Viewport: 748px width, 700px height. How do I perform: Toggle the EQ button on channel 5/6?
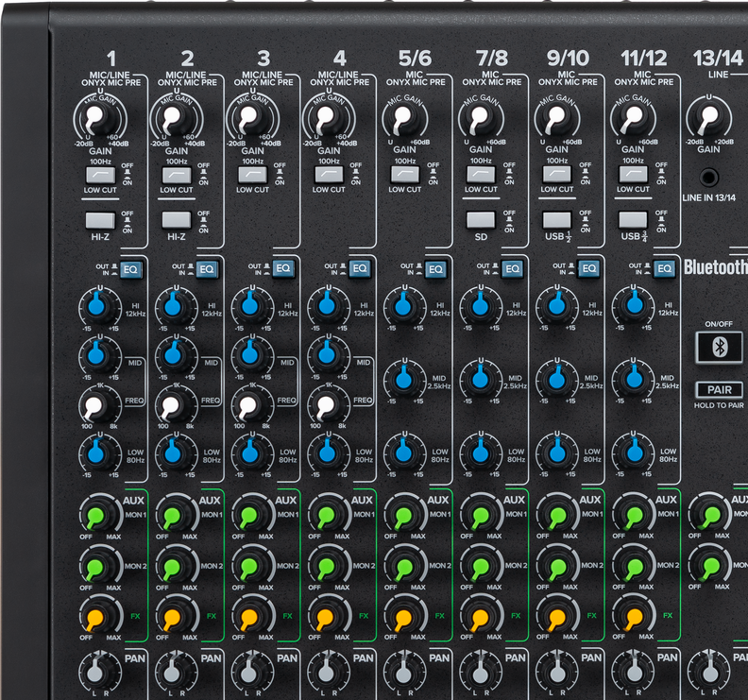434,269
